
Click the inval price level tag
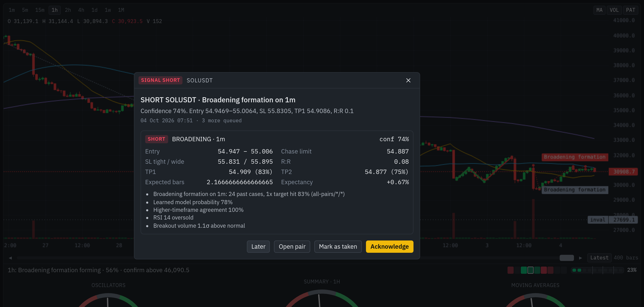point(598,220)
